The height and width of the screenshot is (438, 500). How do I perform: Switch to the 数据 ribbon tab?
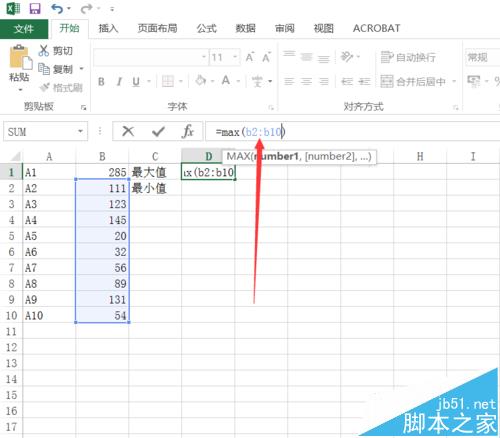(x=245, y=28)
